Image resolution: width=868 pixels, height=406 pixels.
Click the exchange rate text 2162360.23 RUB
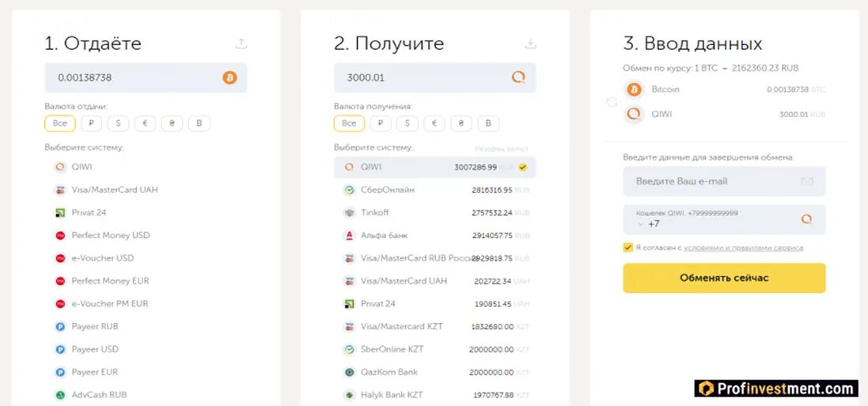(x=765, y=68)
